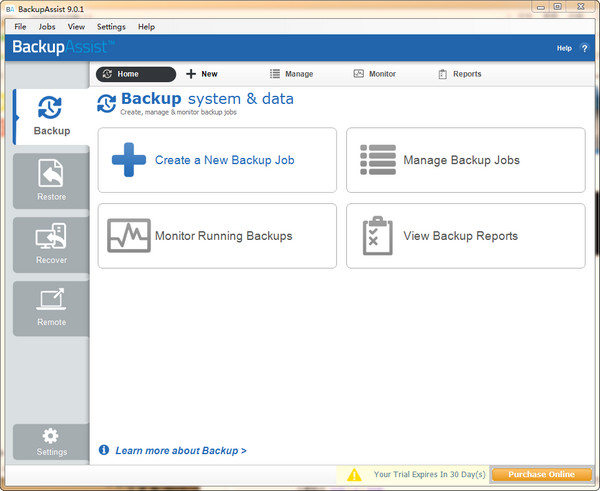Open the Jobs menu
The width and height of the screenshot is (600, 491).
47,27
